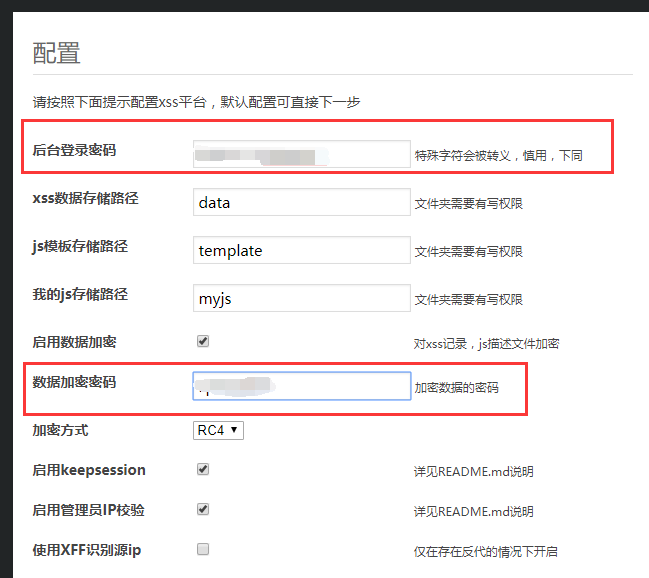Click the 启用数据加密 label
Image resolution: width=649 pixels, height=578 pixels.
[x=75, y=342]
